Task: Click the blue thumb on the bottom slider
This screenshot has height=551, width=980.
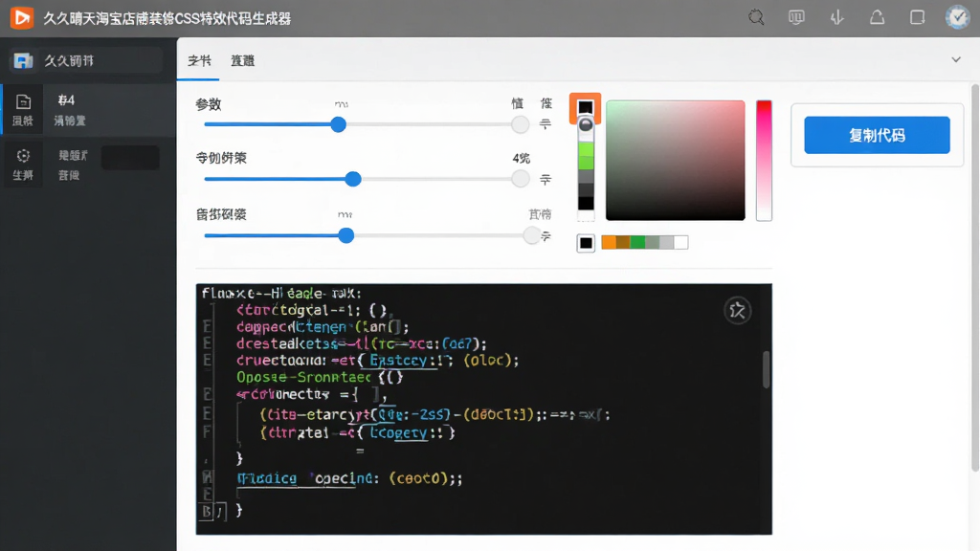Action: coord(345,235)
